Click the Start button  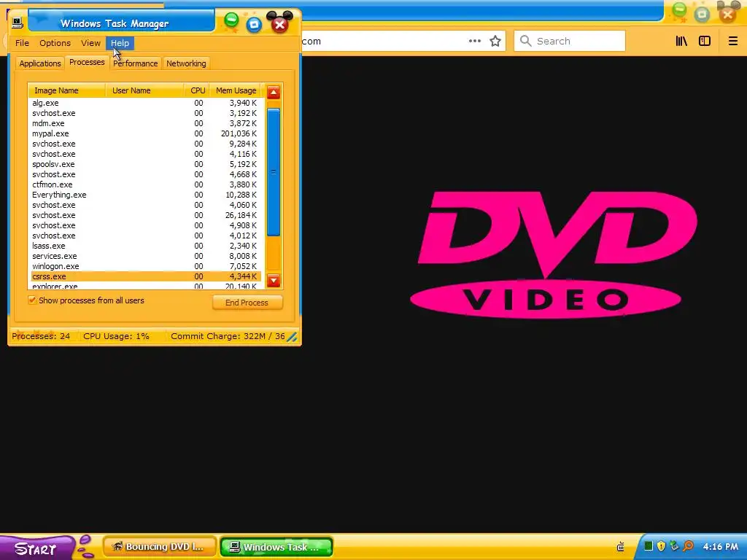[x=36, y=548]
